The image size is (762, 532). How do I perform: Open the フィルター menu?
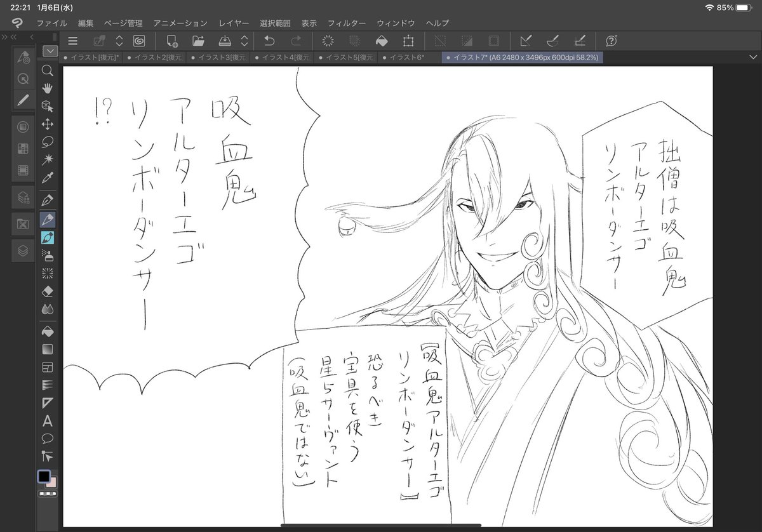point(347,23)
